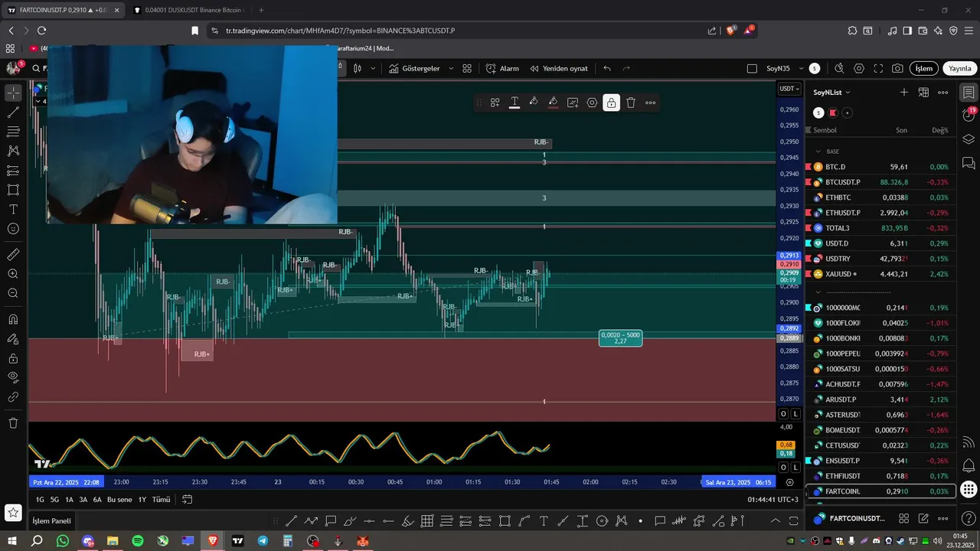Image resolution: width=980 pixels, height=551 pixels.
Task: Switch to 1A time range
Action: (69, 500)
